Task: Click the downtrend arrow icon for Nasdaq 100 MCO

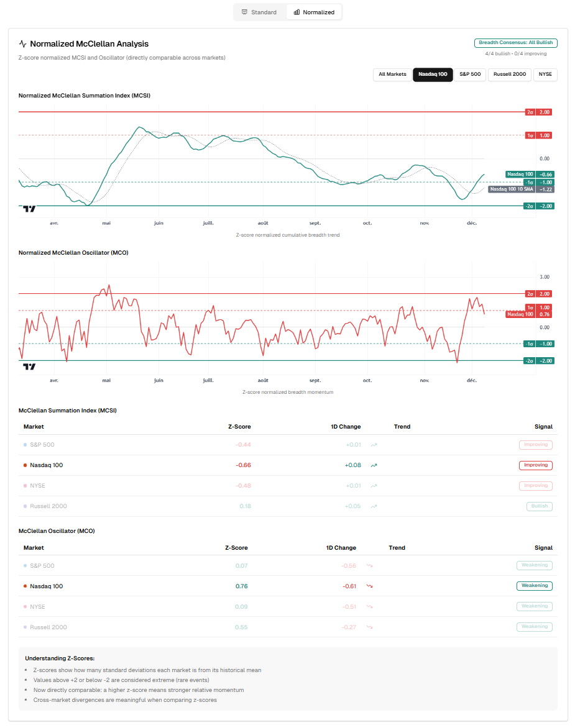Action: pos(370,586)
